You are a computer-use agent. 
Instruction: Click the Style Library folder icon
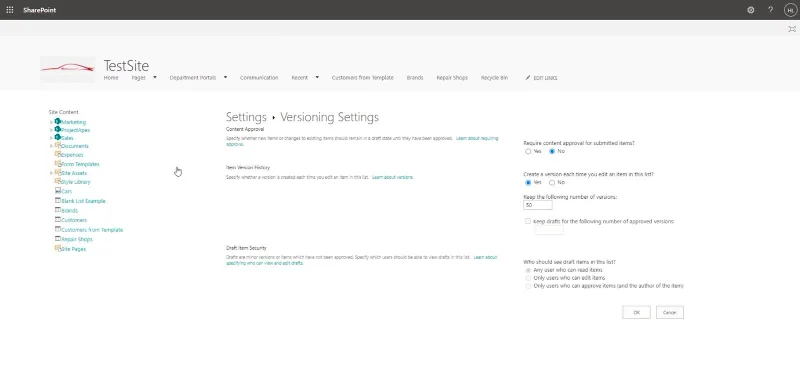click(58, 181)
